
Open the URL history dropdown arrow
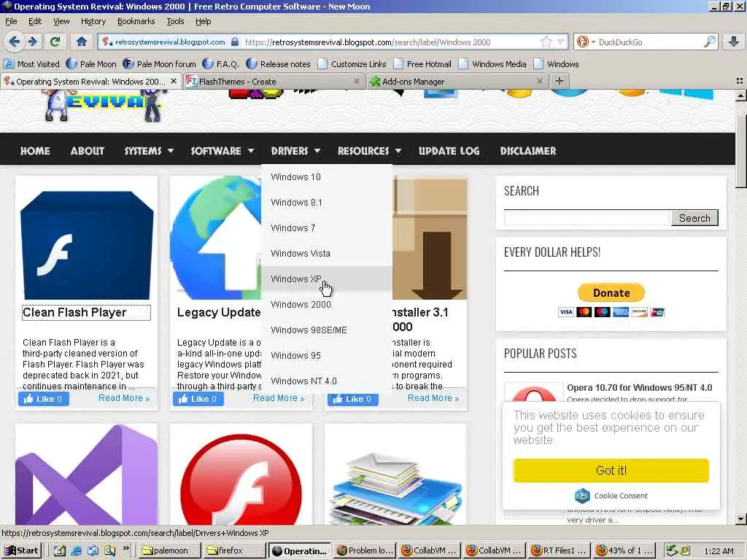[x=561, y=42]
